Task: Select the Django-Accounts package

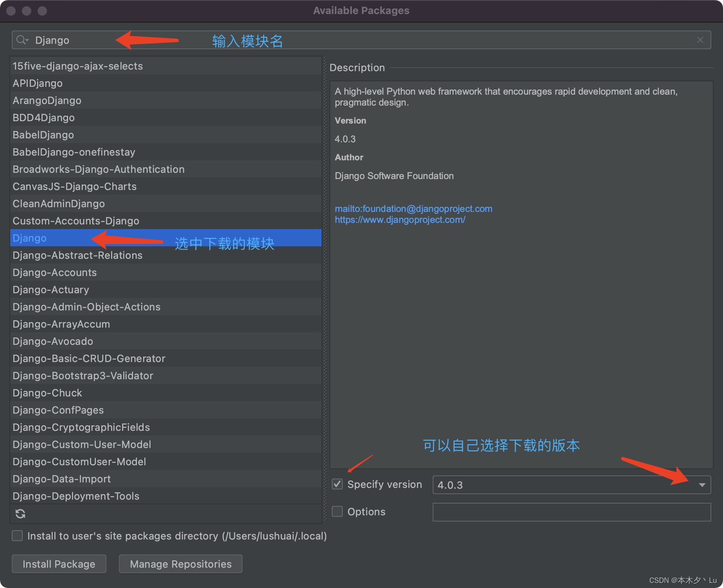Action: click(166, 272)
